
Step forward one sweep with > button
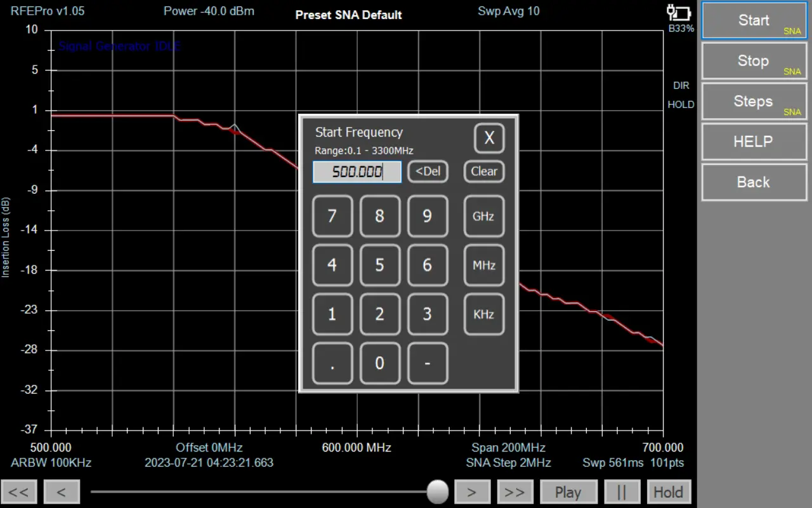(471, 492)
